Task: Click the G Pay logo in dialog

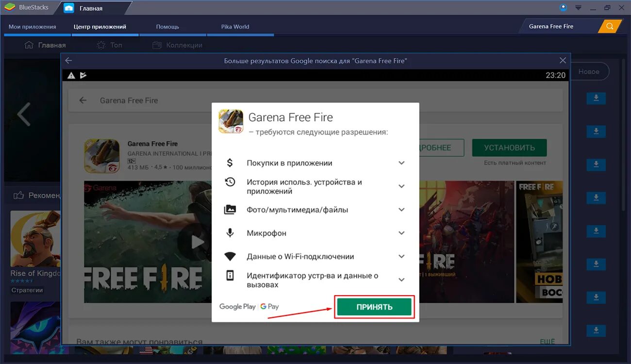Action: (269, 307)
